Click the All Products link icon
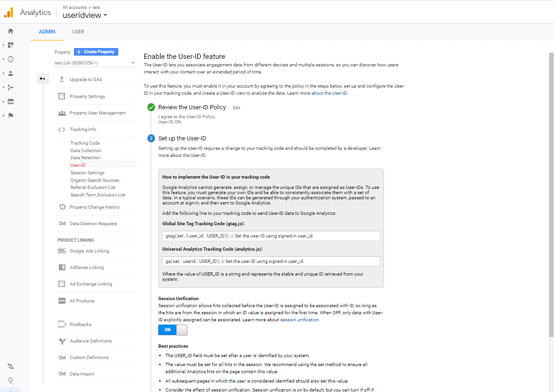This screenshot has height=392, width=554. [62, 301]
